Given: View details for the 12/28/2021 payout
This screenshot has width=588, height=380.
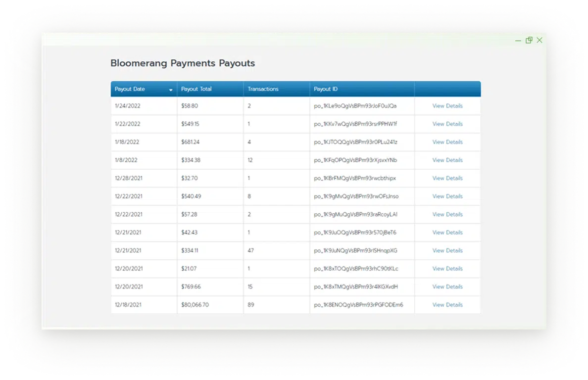Looking at the screenshot, I should (x=447, y=179).
